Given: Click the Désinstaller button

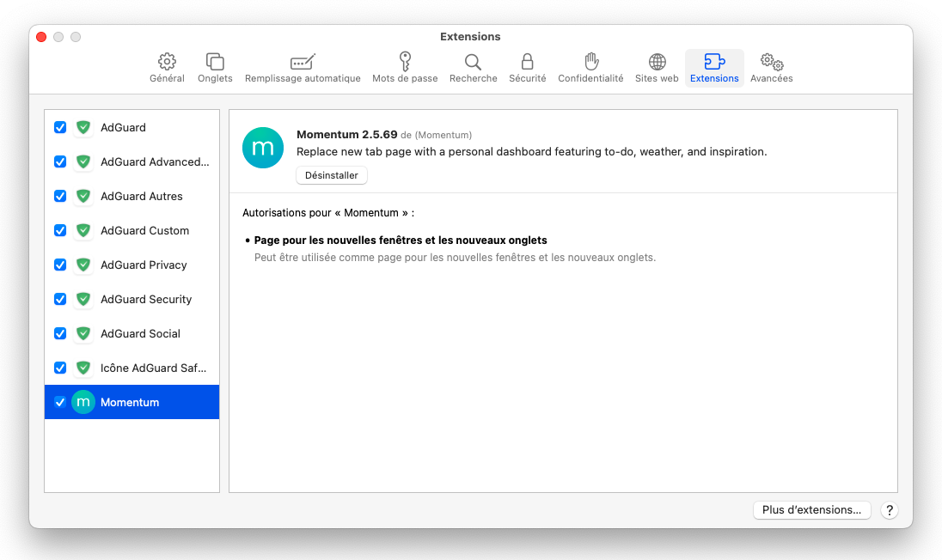Looking at the screenshot, I should [x=332, y=175].
